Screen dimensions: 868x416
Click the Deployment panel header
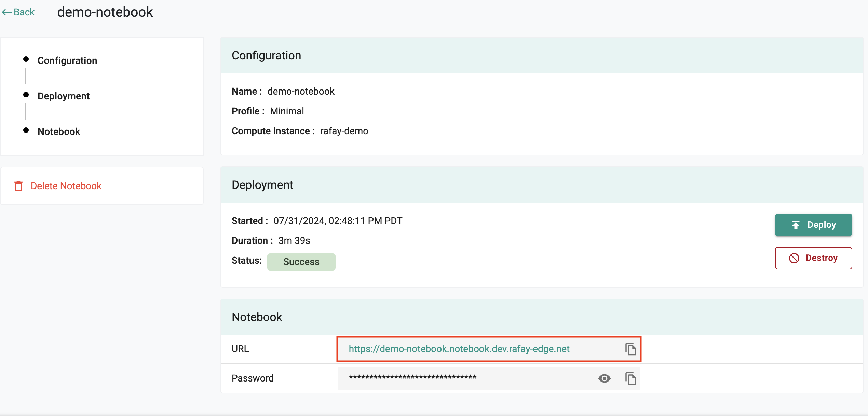click(542, 185)
